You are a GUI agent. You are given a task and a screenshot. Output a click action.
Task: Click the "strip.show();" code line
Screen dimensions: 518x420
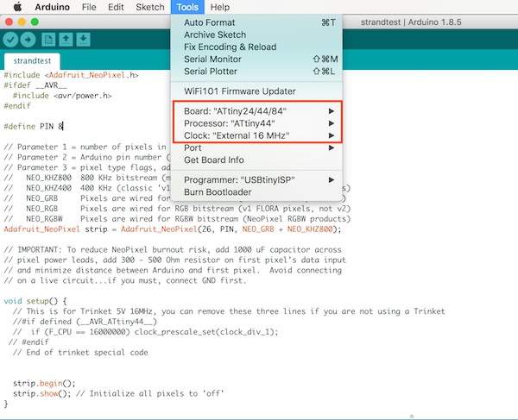pos(118,393)
